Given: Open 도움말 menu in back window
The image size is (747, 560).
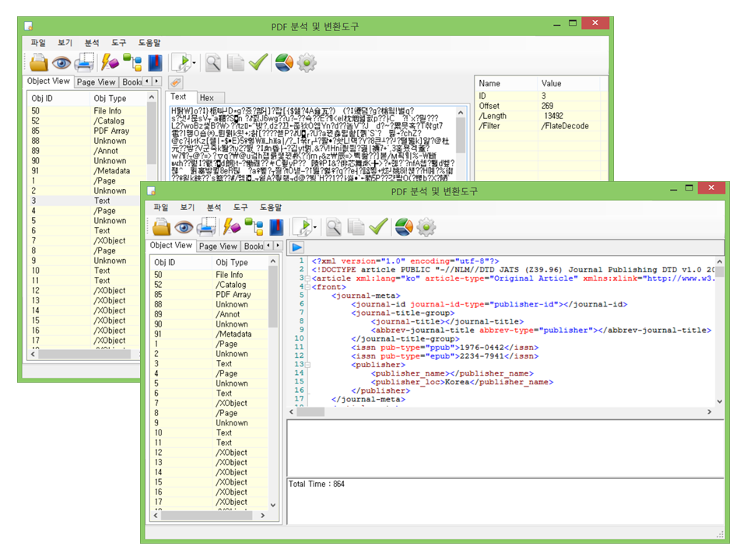Looking at the screenshot, I should tap(149, 42).
